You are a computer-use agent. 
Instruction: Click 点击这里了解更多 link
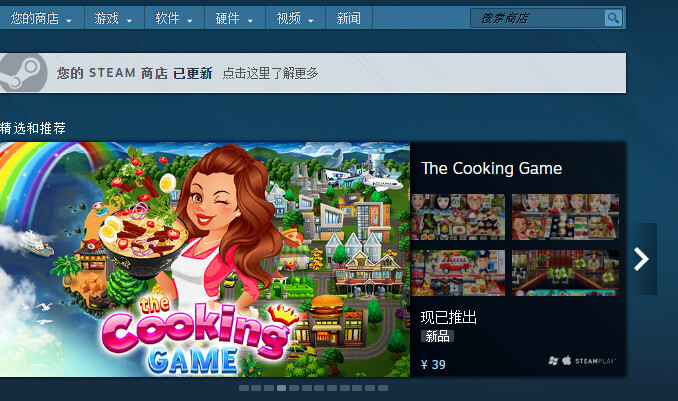click(x=270, y=73)
